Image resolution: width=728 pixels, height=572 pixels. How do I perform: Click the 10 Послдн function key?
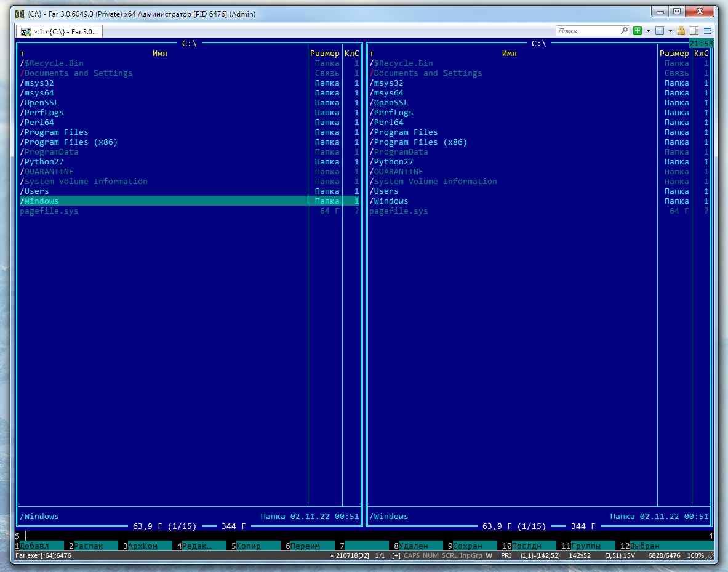point(529,546)
